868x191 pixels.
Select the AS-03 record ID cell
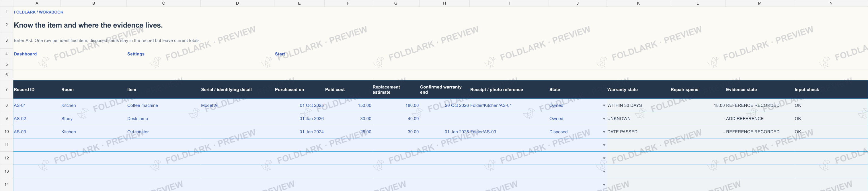(x=37, y=132)
